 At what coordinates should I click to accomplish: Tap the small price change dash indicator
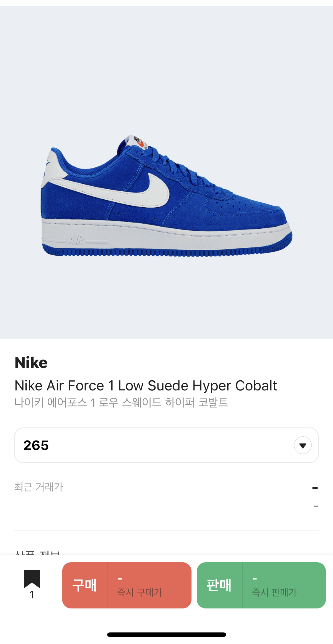pos(316,506)
